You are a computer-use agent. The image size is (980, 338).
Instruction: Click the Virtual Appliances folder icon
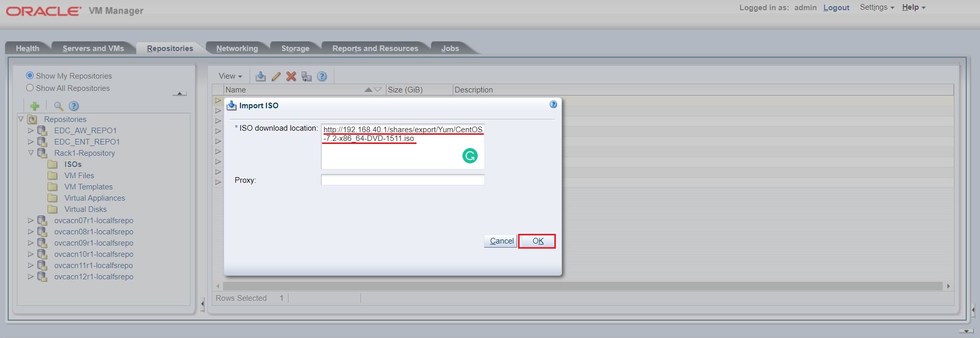(x=52, y=198)
